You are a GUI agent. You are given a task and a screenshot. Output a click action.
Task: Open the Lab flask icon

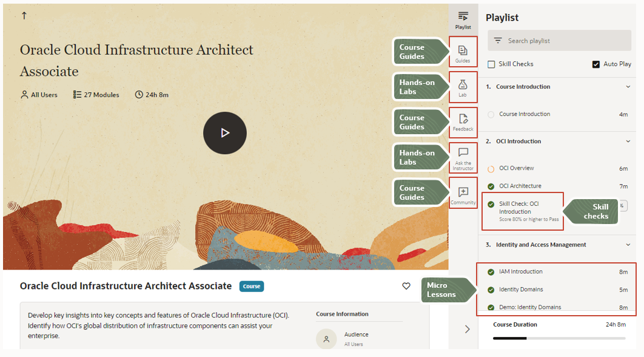(463, 87)
